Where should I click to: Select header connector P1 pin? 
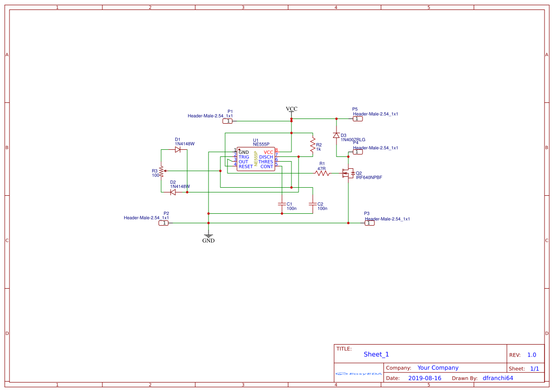227,121
